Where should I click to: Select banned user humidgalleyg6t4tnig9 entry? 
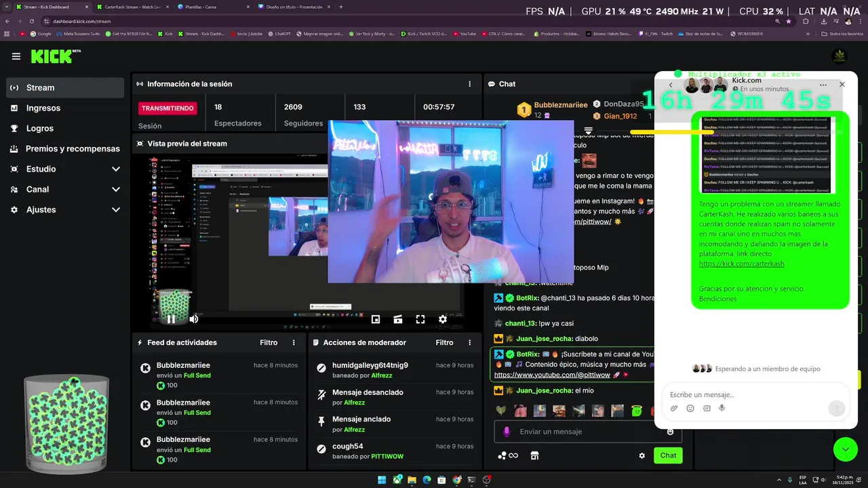point(395,370)
